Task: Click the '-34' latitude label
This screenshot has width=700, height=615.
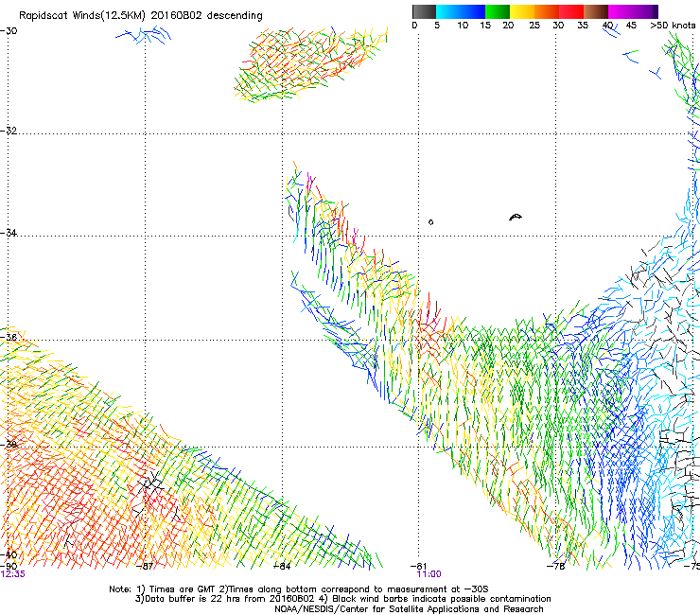Action: tap(9, 233)
